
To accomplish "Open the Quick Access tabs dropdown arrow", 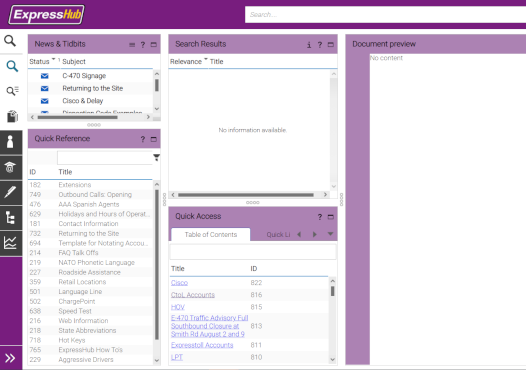I will 330,234.
